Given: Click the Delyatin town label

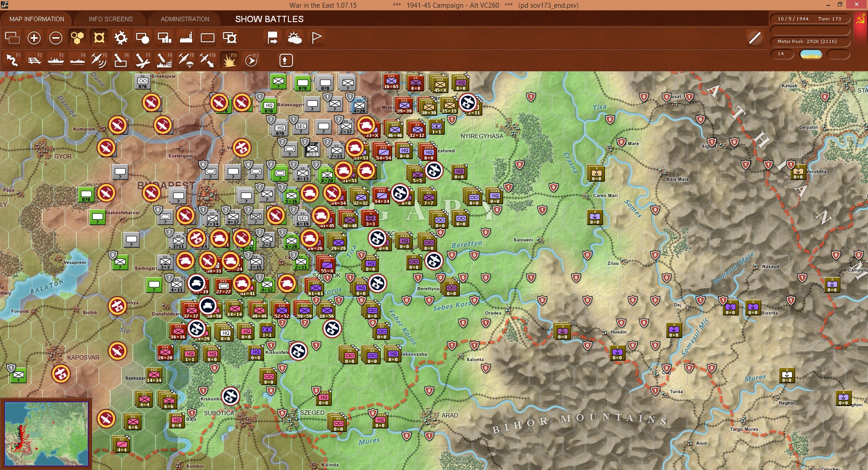Looking at the screenshot, I should pos(808,127).
